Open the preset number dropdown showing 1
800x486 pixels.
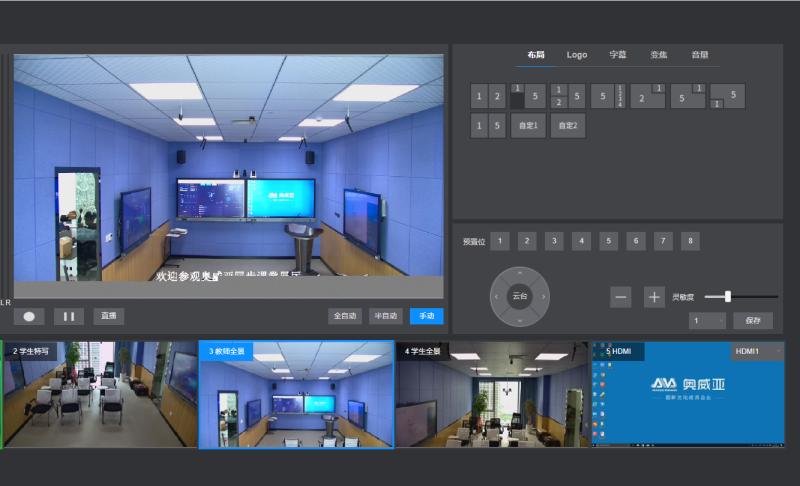click(x=707, y=320)
